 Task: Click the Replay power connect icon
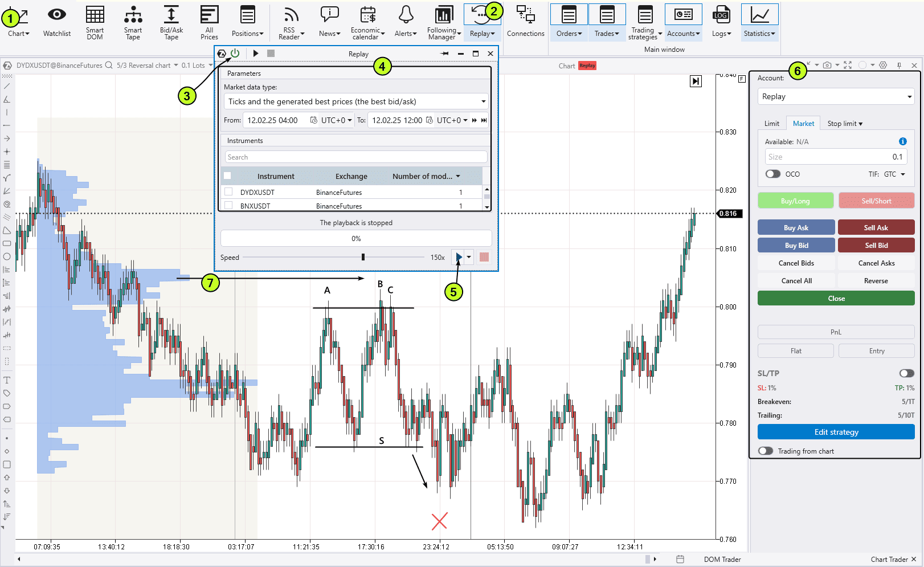click(235, 53)
